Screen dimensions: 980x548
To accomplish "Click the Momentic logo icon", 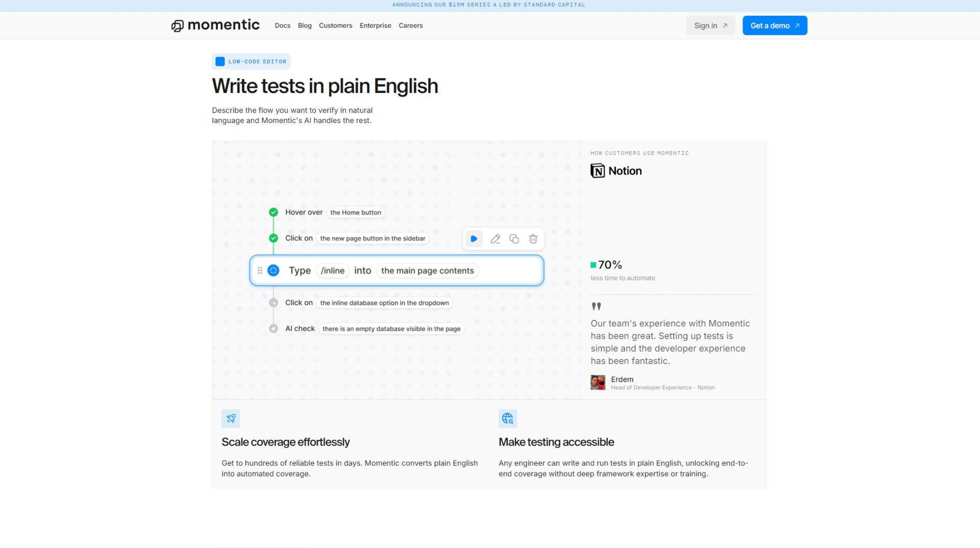I will point(177,26).
